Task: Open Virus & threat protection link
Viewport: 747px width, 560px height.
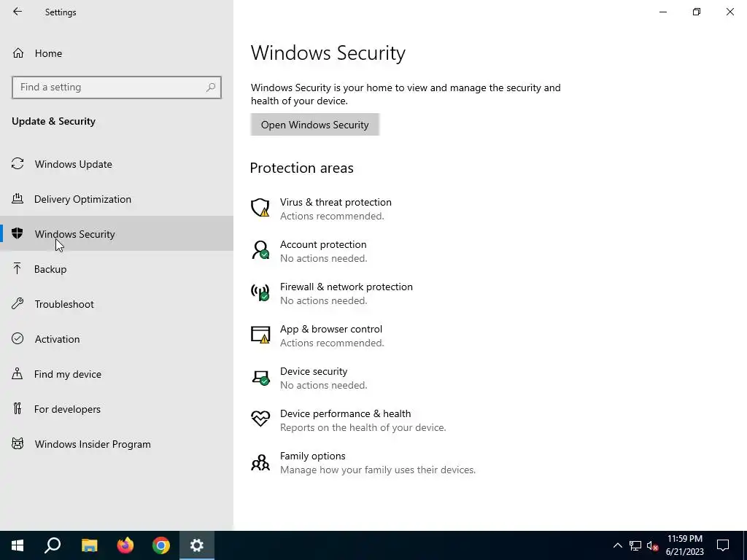Action: (336, 202)
